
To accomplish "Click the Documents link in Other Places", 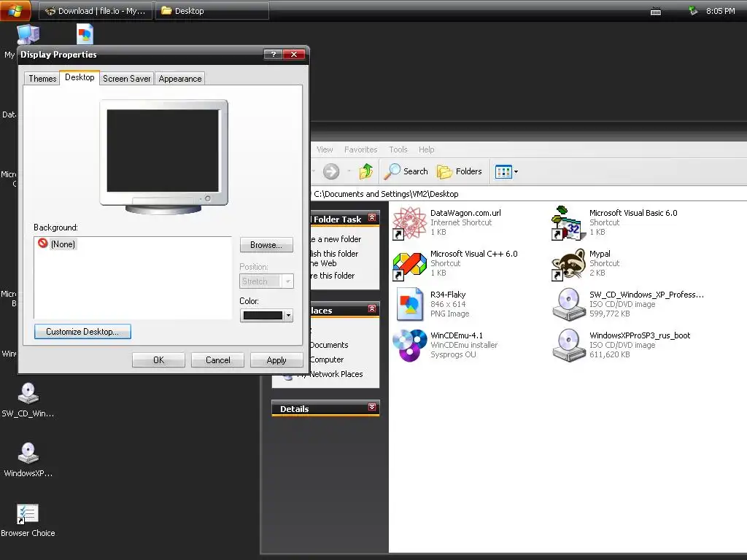I will click(x=329, y=345).
